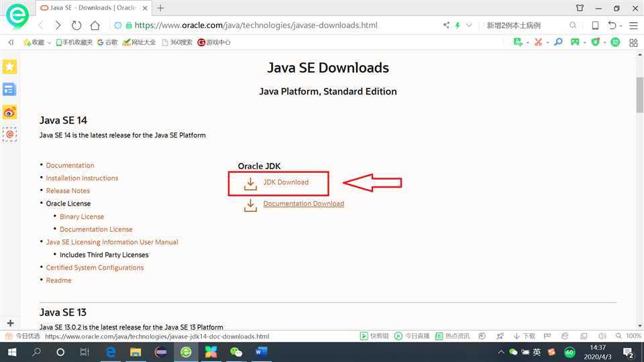The width and height of the screenshot is (644, 362).
Task: Click the green gamepad extension icon
Action: coord(575,42)
